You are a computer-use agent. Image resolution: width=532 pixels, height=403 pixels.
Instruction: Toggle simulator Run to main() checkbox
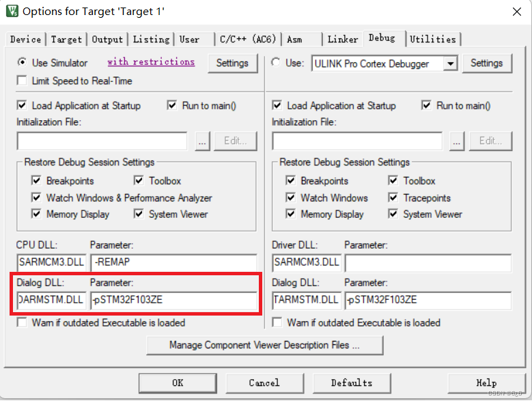pyautogui.click(x=172, y=105)
